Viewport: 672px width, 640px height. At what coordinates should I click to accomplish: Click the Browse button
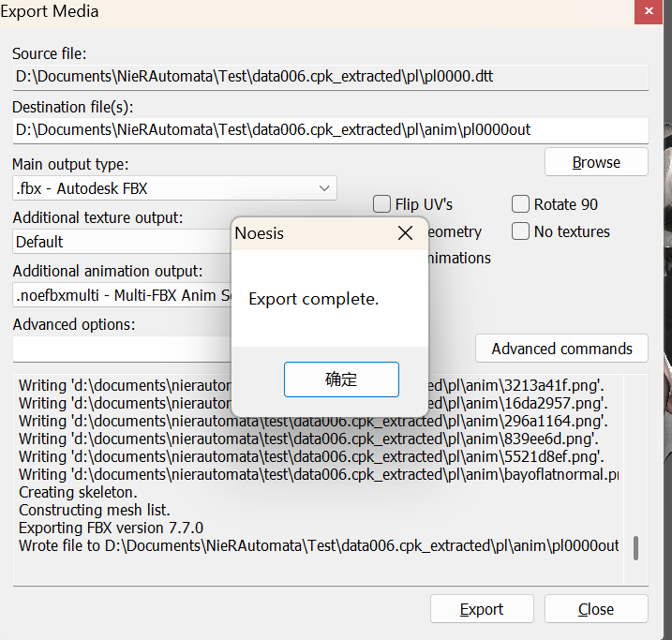point(596,162)
